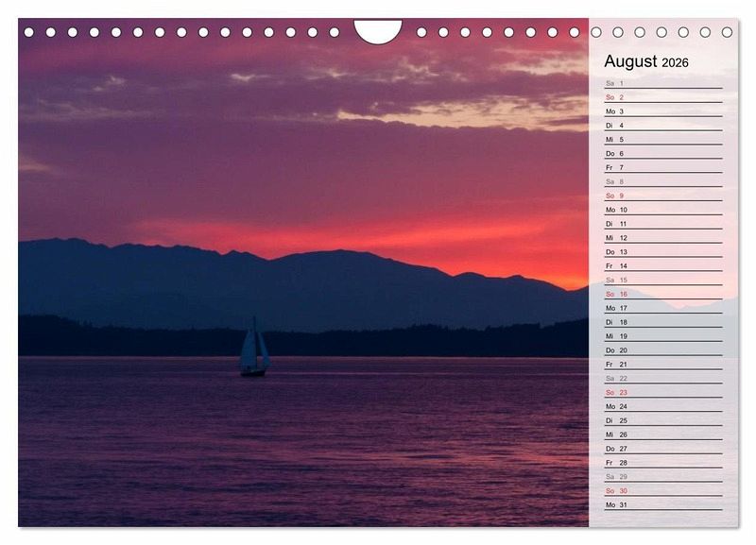Select the "Fr 7" date row
The height and width of the screenshot is (545, 756).
[x=663, y=168]
